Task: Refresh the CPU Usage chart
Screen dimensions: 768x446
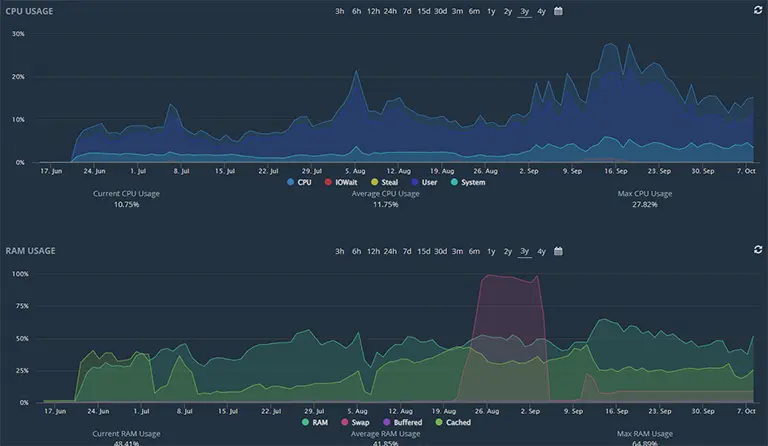Action: (x=758, y=10)
